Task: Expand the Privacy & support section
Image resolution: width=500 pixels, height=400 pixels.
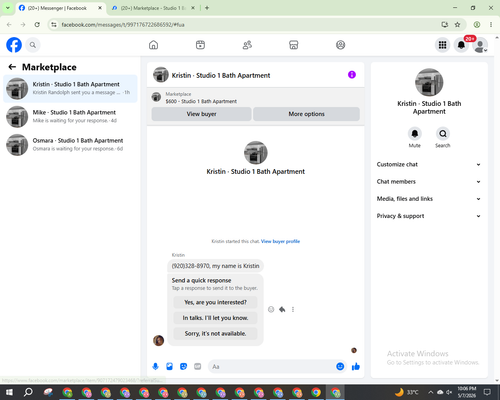Action: 429,216
